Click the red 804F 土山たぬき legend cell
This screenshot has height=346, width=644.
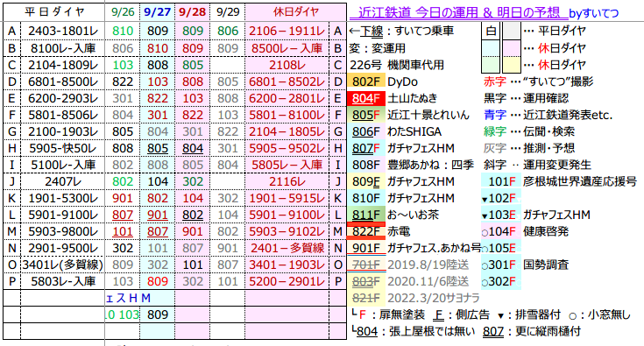coord(367,98)
